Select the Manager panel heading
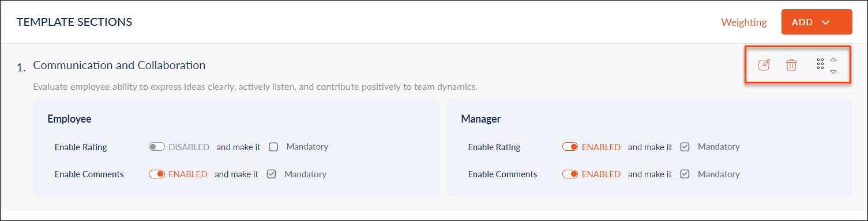The image size is (868, 221). tap(481, 119)
